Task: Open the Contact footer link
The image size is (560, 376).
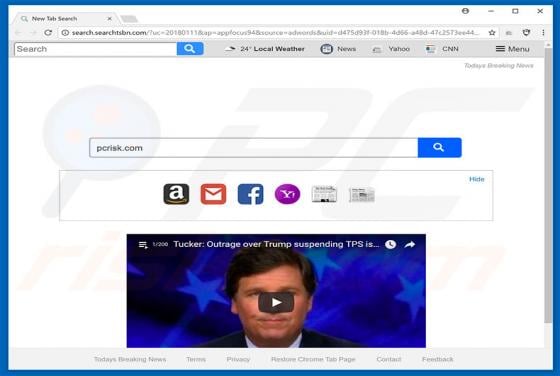Action: coord(389,359)
